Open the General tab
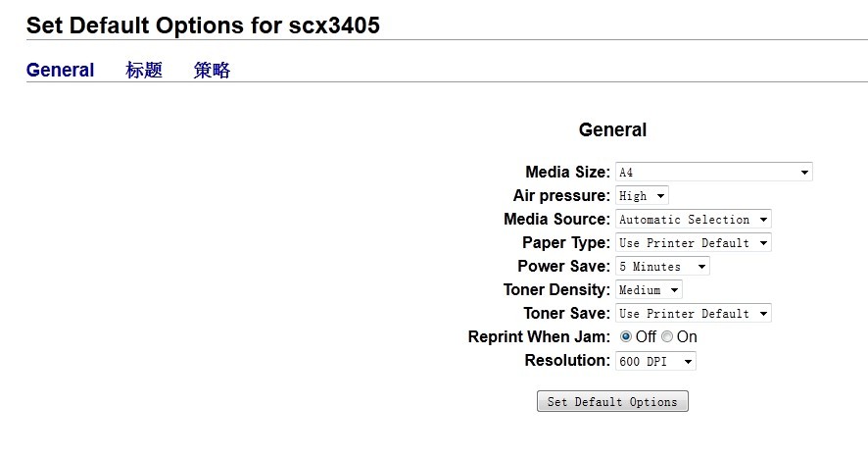The height and width of the screenshot is (456, 868). tap(60, 70)
